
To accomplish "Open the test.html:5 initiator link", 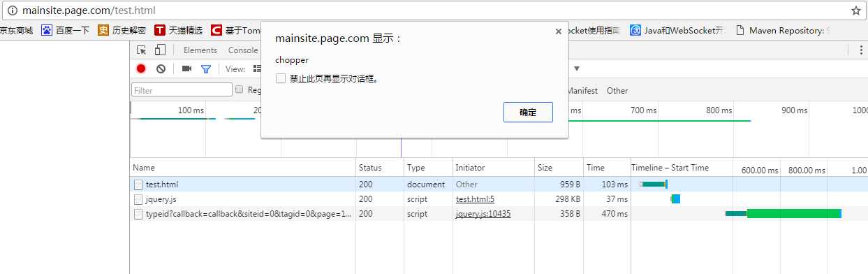I will click(x=475, y=199).
